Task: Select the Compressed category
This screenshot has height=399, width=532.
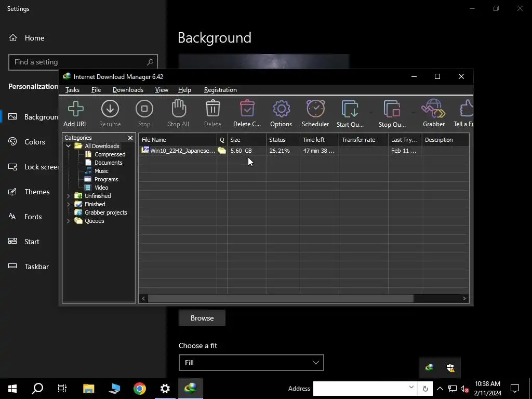Action: point(110,154)
